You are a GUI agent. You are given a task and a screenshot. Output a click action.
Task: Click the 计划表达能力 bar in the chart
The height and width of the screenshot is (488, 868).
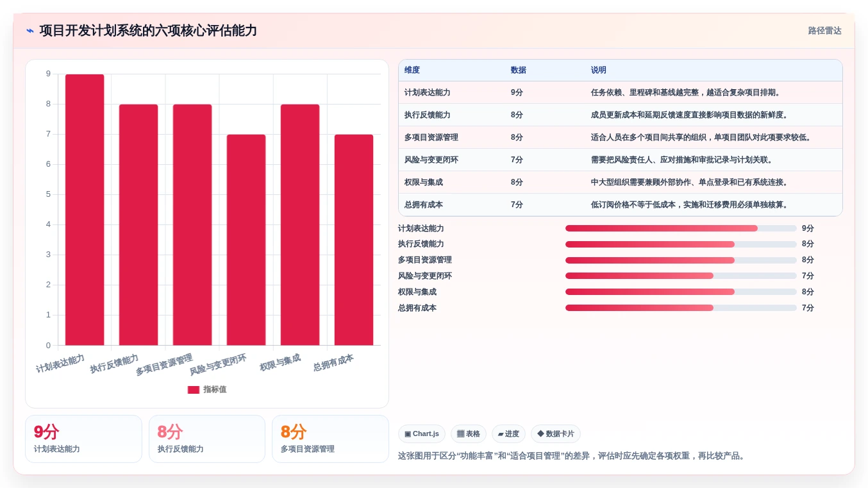coord(85,210)
